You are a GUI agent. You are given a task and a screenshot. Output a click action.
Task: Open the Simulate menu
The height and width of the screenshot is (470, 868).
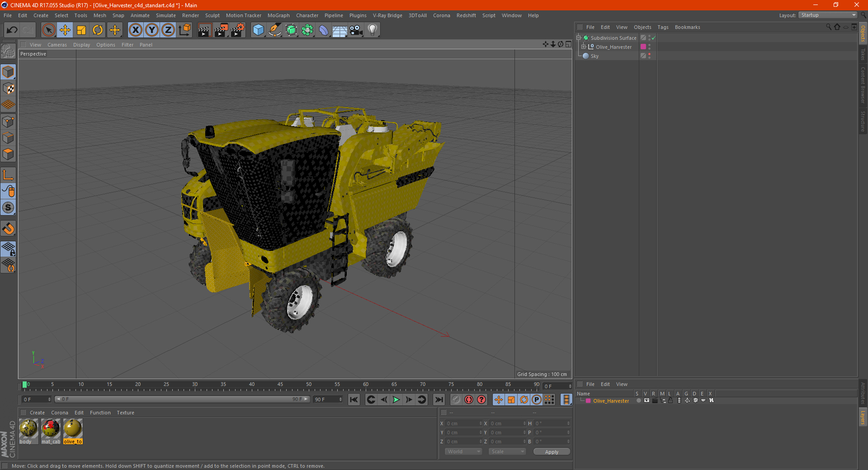(166, 15)
